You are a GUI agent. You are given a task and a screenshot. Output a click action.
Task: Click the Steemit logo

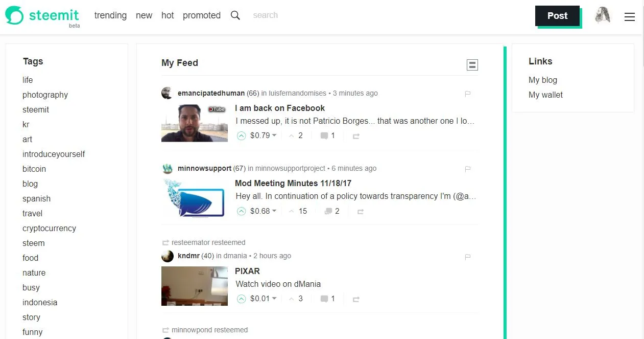42,16
